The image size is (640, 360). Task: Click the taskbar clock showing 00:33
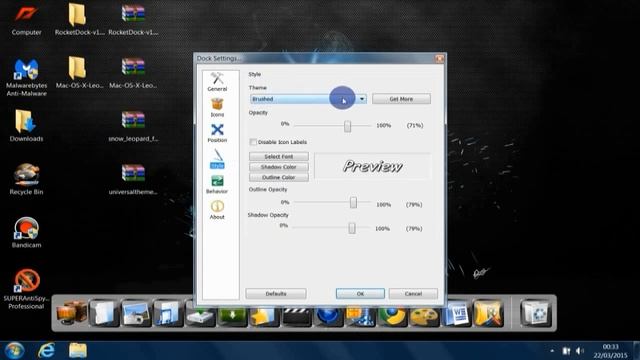point(611,351)
